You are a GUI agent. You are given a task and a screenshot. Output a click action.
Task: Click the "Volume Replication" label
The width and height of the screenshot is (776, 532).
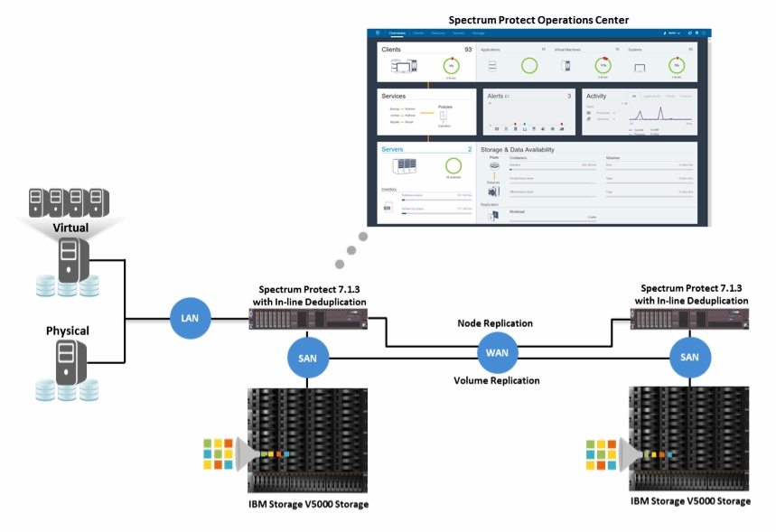[496, 380]
